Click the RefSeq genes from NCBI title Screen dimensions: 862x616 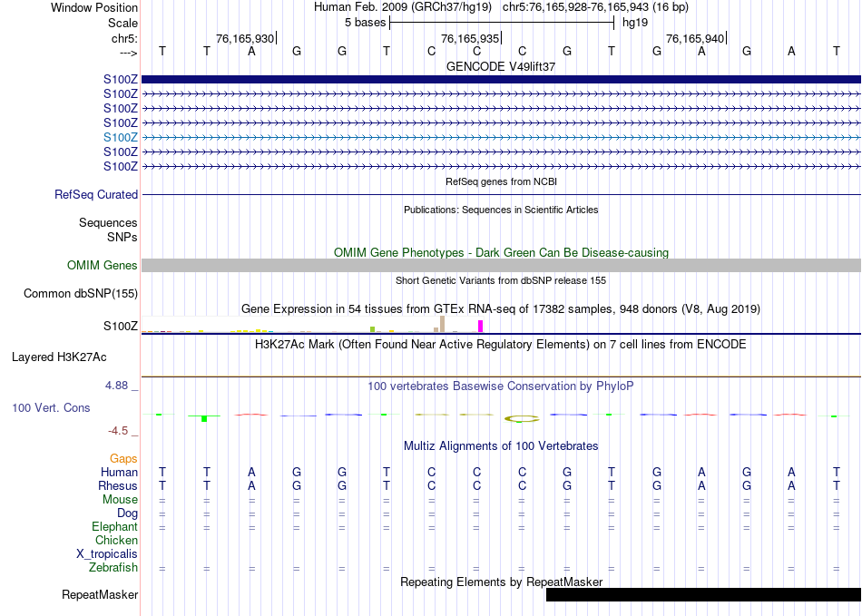(501, 181)
